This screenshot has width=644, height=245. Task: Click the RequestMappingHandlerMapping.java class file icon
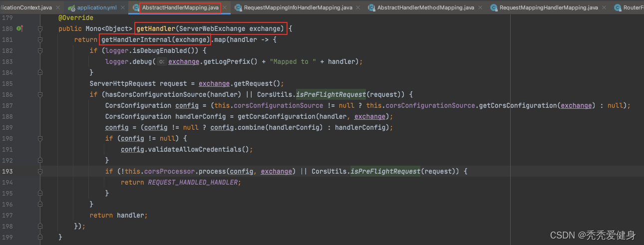[x=494, y=8]
